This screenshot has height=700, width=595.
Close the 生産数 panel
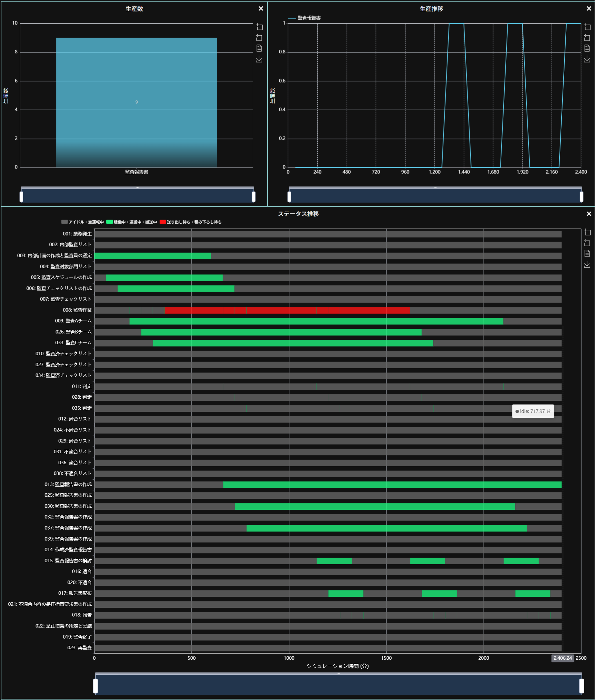[261, 9]
